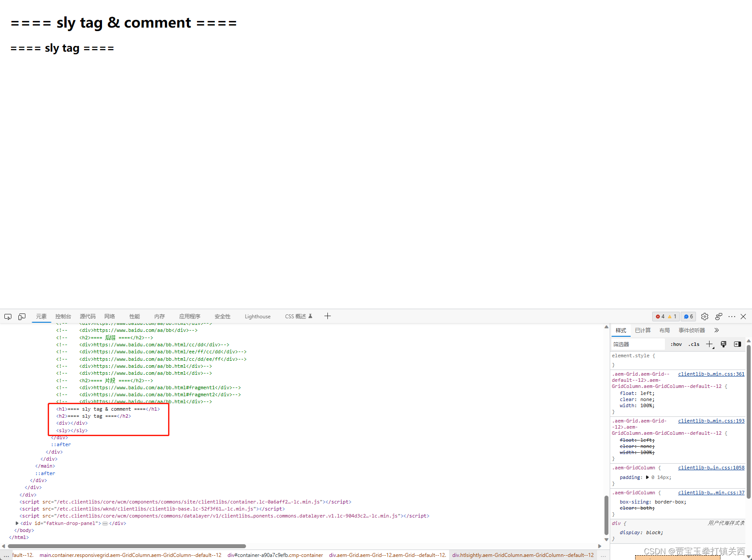The image size is (752, 560).
Task: Open the errors and warnings counter
Action: (x=666, y=317)
